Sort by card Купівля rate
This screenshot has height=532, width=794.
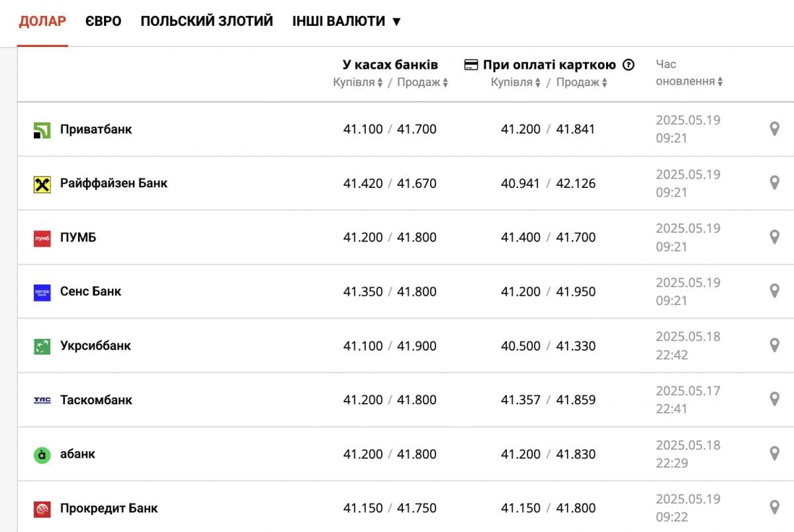(x=516, y=83)
